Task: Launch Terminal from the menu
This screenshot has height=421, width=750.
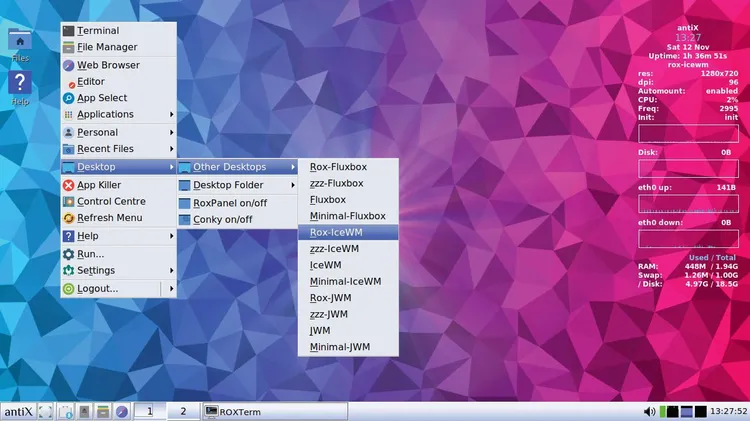Action: [x=97, y=31]
